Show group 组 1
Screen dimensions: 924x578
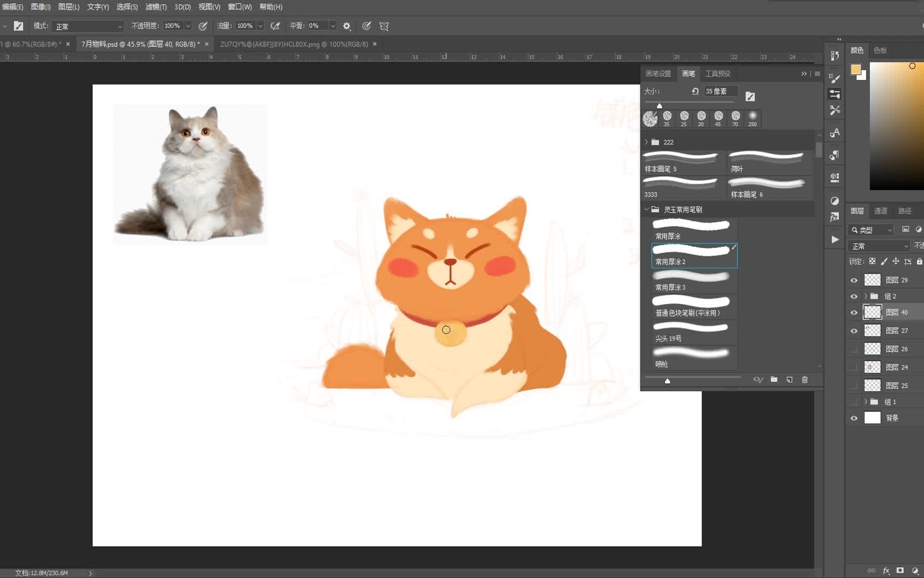tap(854, 401)
